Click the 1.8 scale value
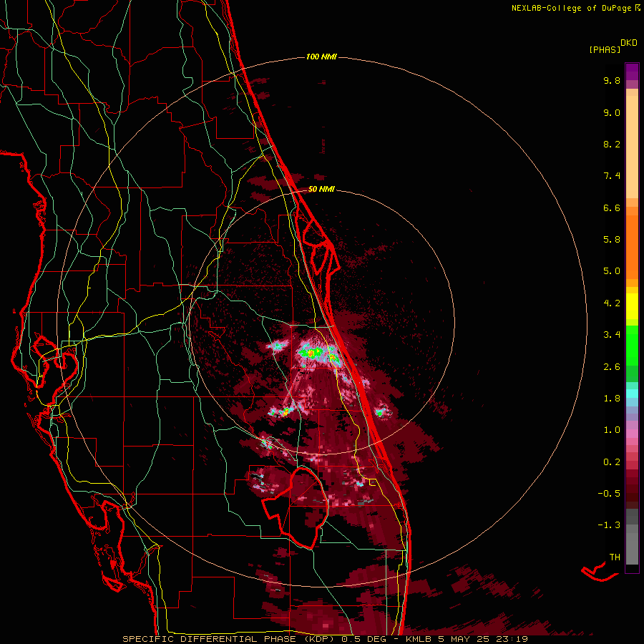 coord(612,399)
